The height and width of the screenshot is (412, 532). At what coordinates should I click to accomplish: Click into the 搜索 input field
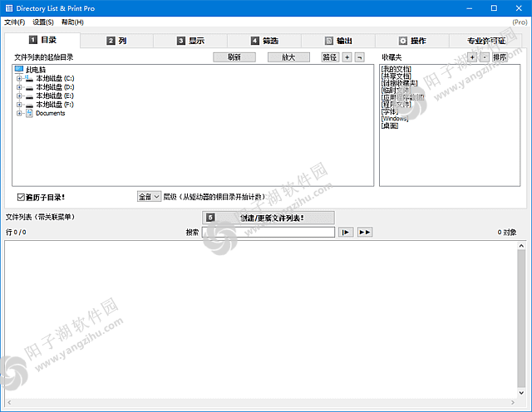268,232
